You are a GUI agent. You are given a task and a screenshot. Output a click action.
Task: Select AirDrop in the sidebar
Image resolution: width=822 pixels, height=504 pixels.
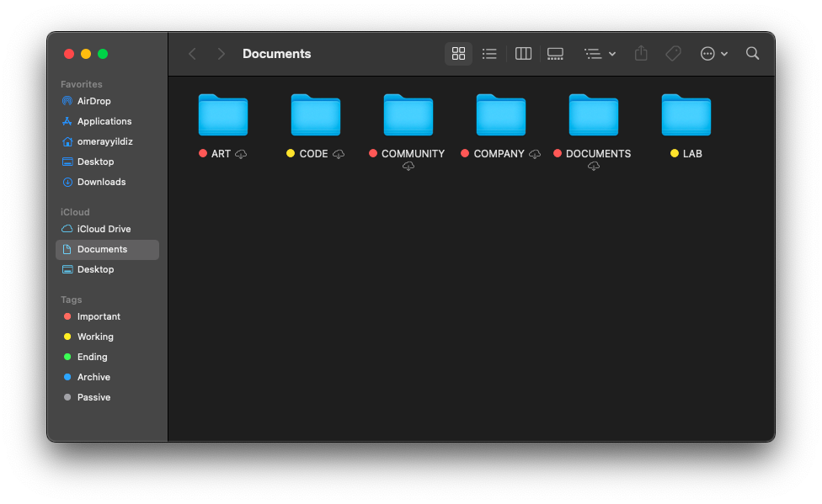point(108,101)
